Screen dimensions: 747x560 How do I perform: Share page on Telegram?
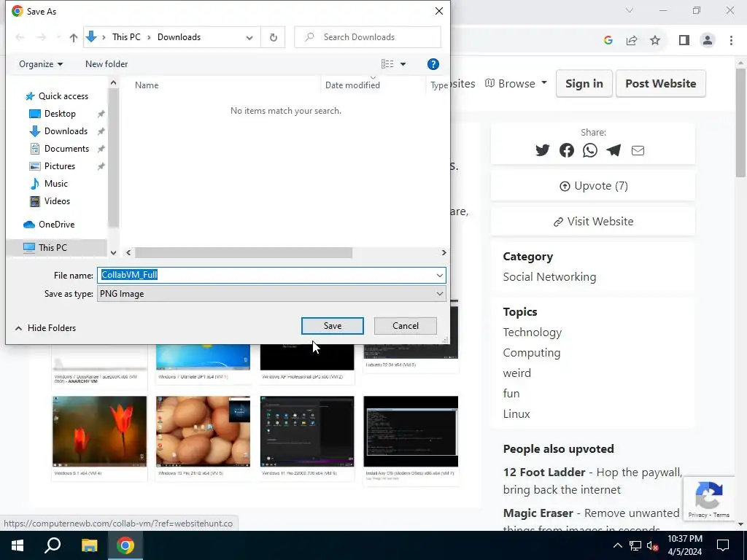[614, 150]
